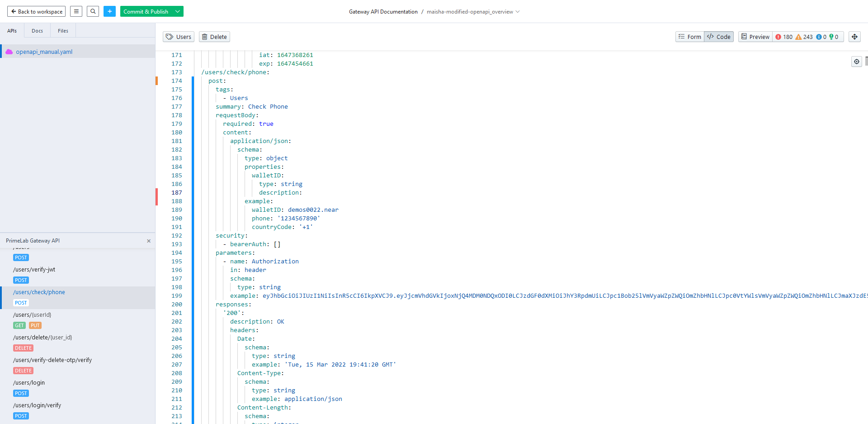
Task: Switch to the APIs tab
Action: 12,31
